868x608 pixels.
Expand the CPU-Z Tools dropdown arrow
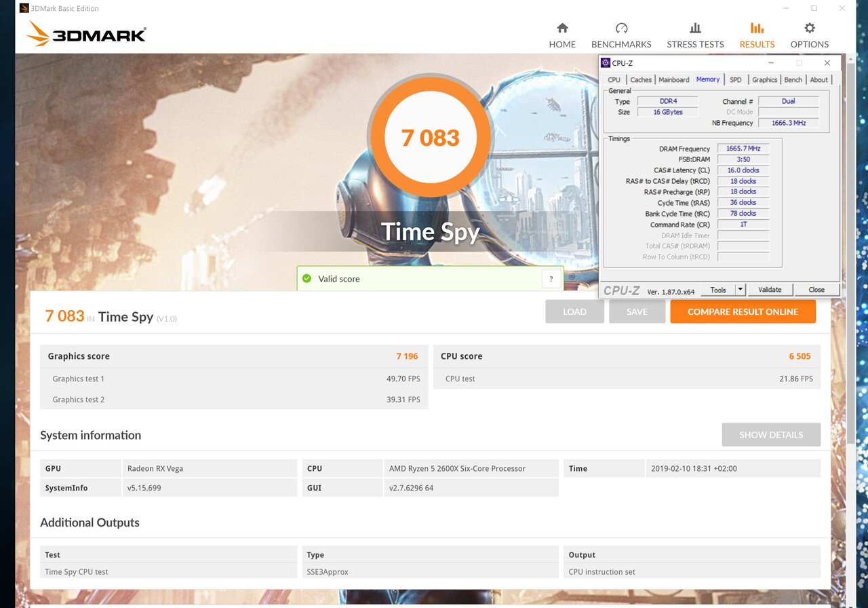point(741,290)
